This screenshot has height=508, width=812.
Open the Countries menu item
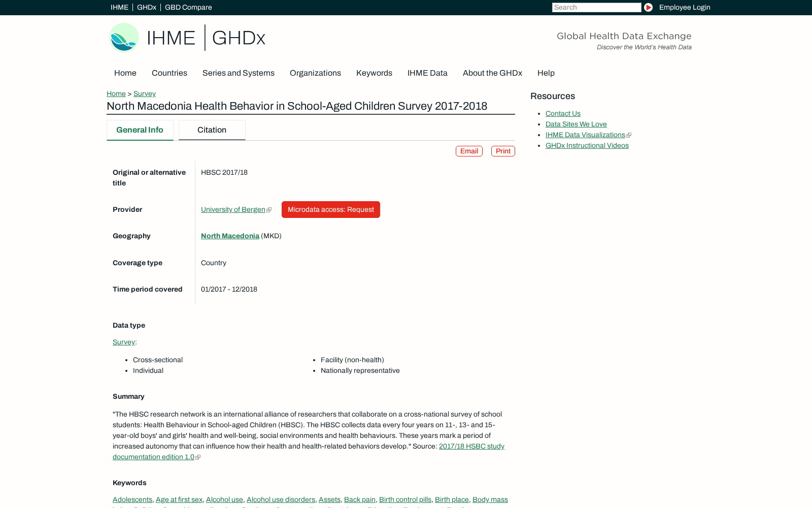coord(170,73)
